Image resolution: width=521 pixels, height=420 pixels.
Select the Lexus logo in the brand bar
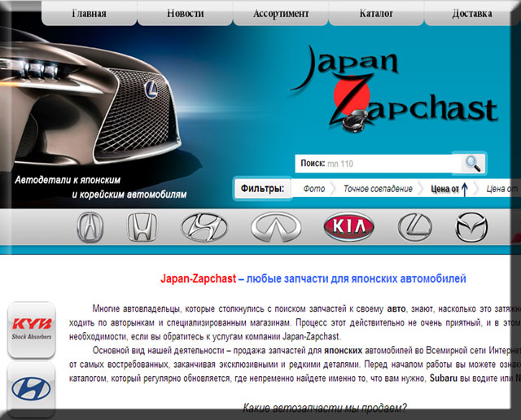click(x=415, y=226)
